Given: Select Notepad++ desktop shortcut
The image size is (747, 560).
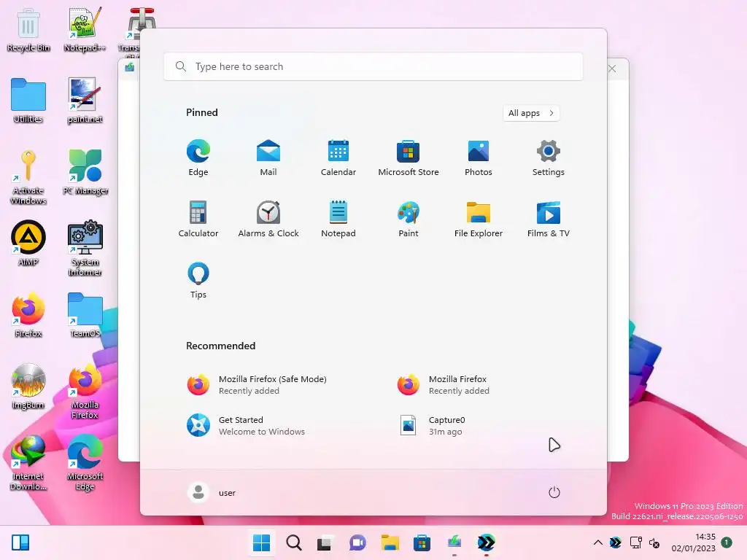Looking at the screenshot, I should [x=85, y=30].
